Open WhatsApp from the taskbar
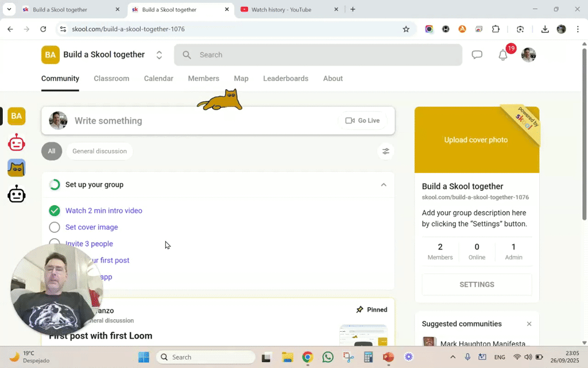Image resolution: width=588 pixels, height=368 pixels. click(x=328, y=357)
